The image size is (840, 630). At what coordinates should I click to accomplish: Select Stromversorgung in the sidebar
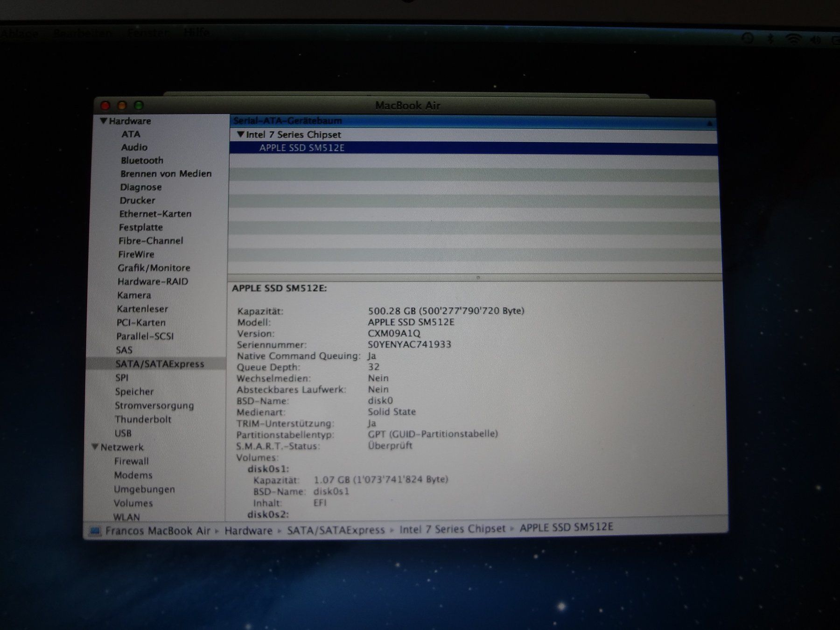154,406
